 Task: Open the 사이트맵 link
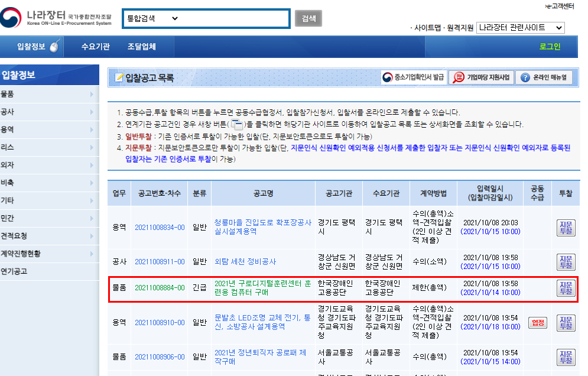click(427, 28)
